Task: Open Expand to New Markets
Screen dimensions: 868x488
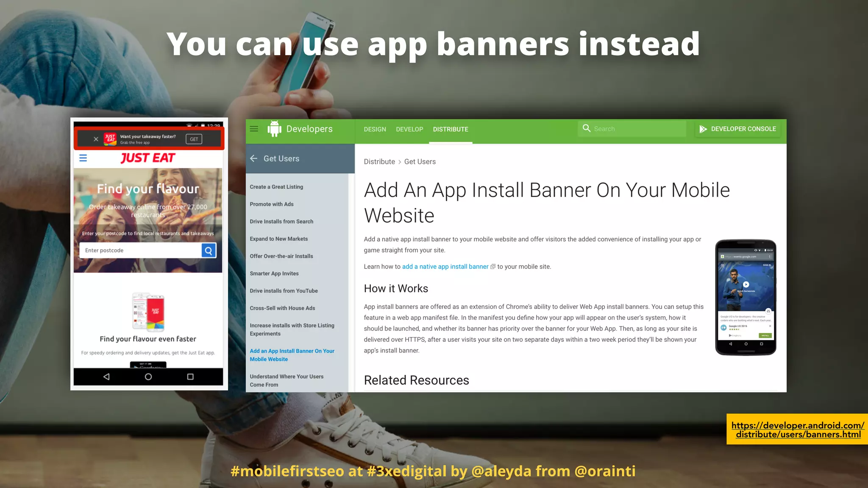Action: coord(279,239)
